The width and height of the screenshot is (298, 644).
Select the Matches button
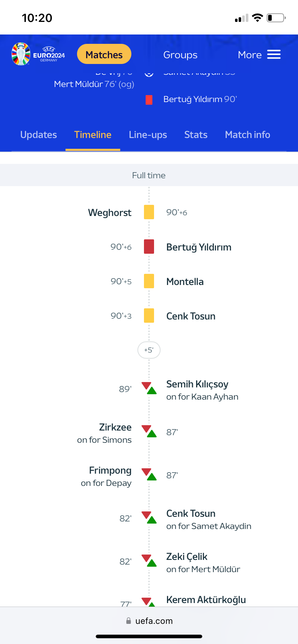(x=104, y=55)
